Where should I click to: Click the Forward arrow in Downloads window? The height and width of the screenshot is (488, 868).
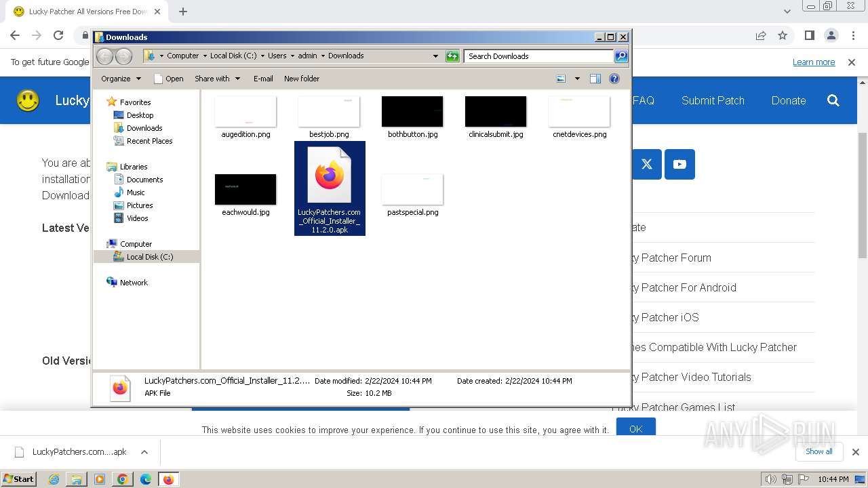123,56
